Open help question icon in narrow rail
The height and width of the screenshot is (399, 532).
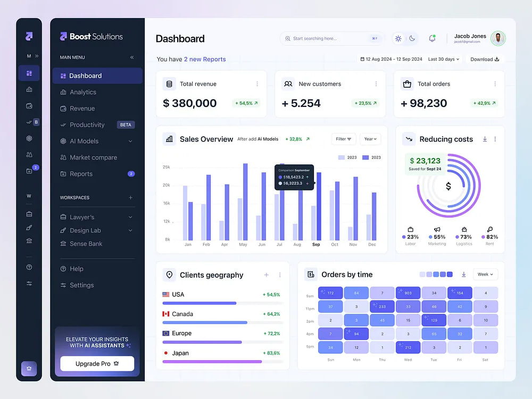pos(29,268)
